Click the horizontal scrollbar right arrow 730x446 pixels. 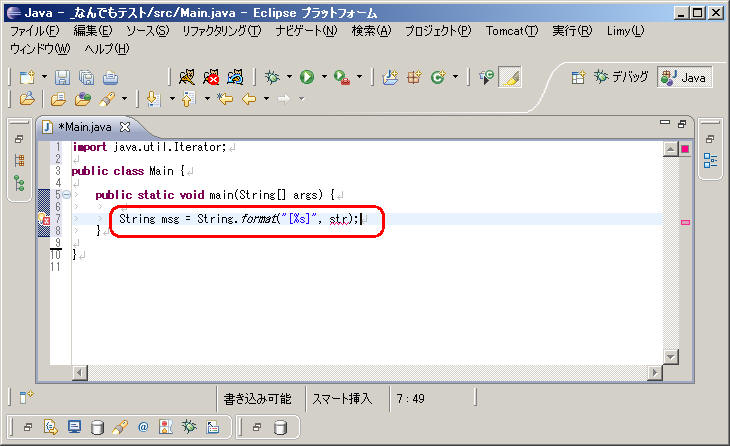pyautogui.click(x=653, y=373)
